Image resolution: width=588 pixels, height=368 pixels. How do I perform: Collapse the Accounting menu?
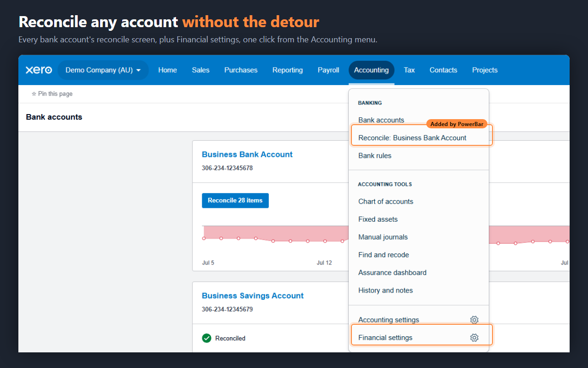371,70
